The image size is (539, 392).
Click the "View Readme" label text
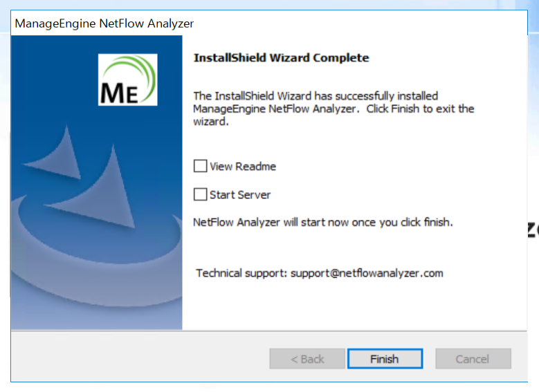click(243, 166)
